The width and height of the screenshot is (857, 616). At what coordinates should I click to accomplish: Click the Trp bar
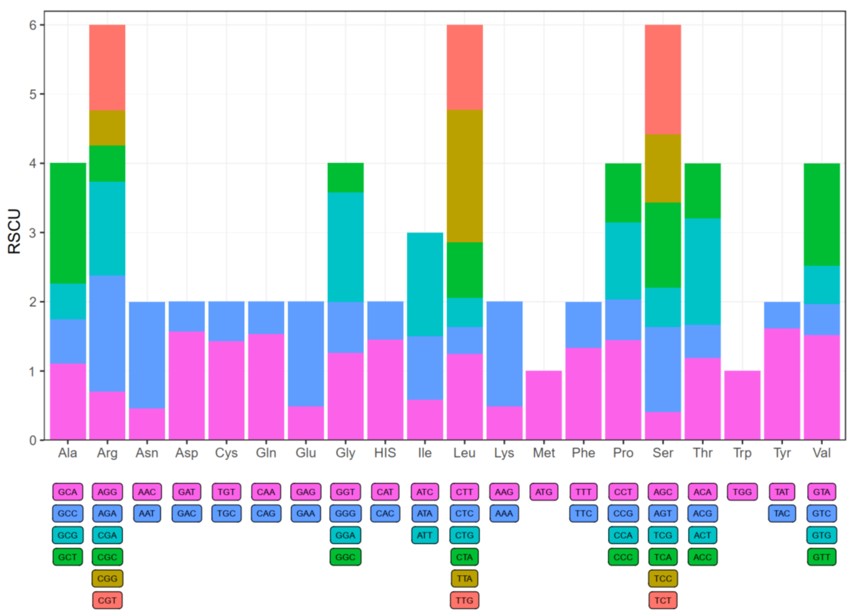click(x=742, y=405)
